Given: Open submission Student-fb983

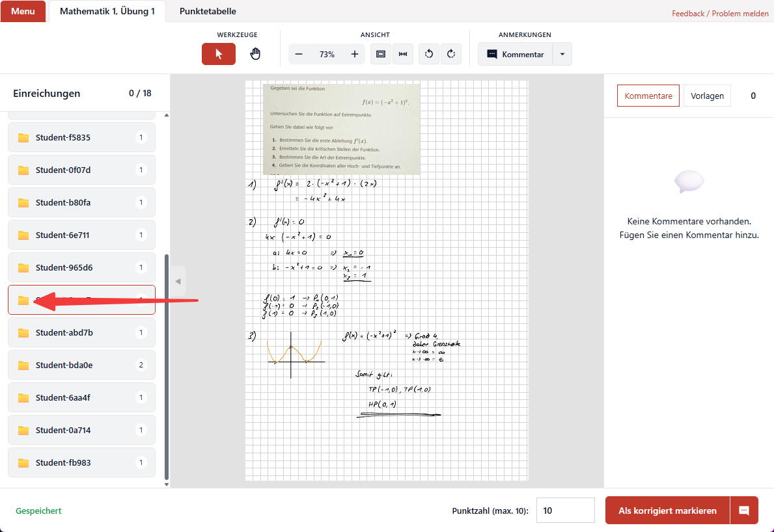Looking at the screenshot, I should click(81, 463).
